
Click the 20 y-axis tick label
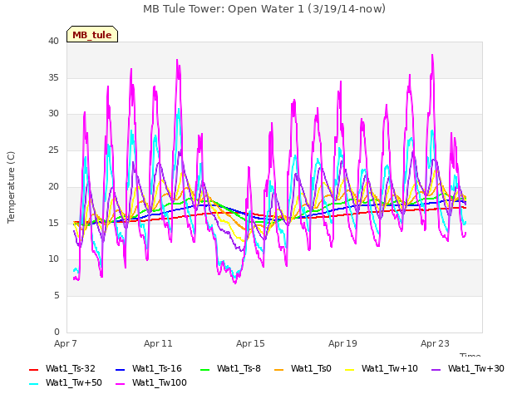[x=53, y=186]
